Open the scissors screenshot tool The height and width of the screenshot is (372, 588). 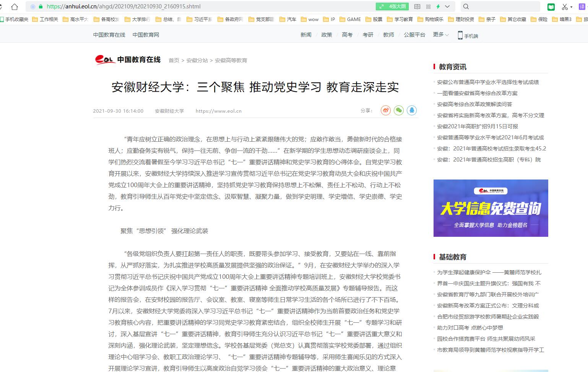(565, 6)
